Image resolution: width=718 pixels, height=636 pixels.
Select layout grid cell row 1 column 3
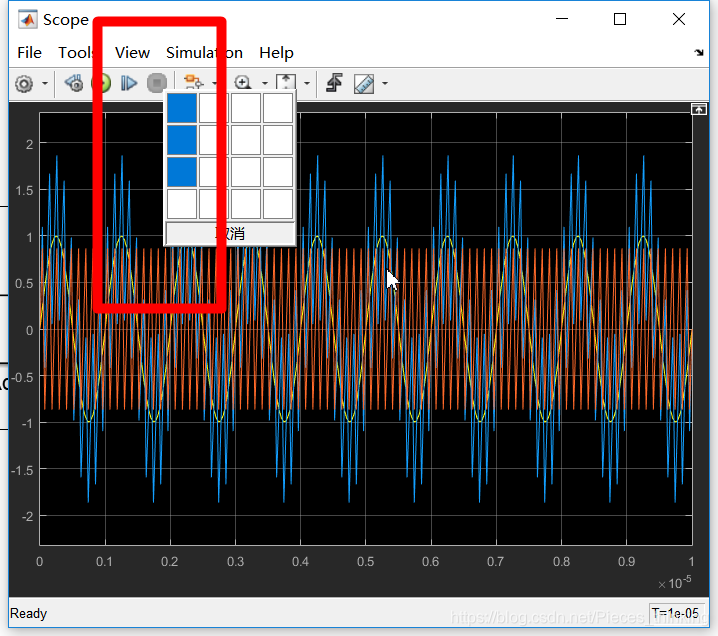(x=246, y=108)
